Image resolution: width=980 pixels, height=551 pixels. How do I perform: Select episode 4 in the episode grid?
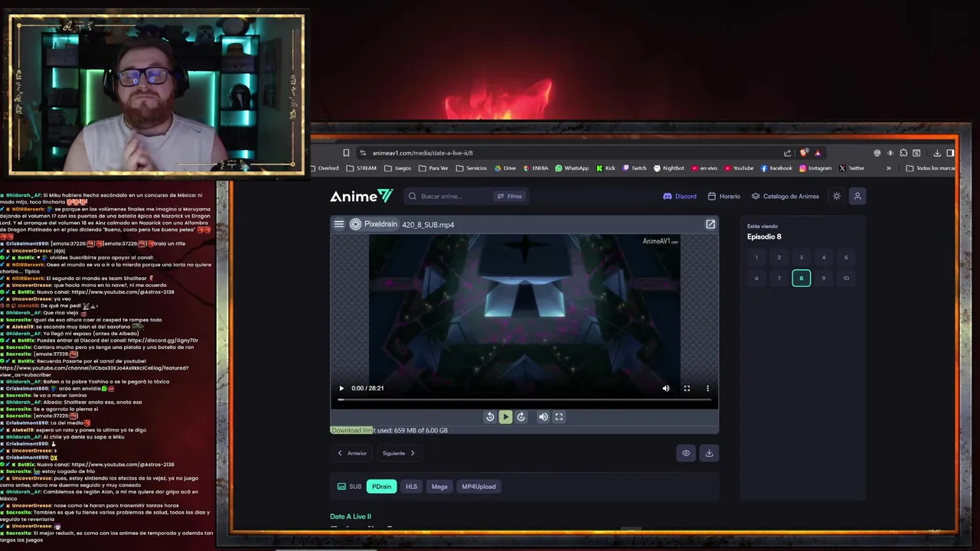coord(824,257)
